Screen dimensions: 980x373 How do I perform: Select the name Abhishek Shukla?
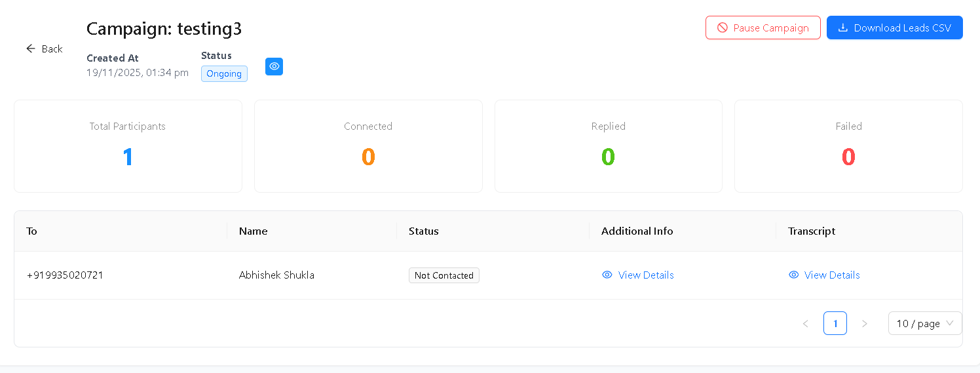tap(276, 275)
